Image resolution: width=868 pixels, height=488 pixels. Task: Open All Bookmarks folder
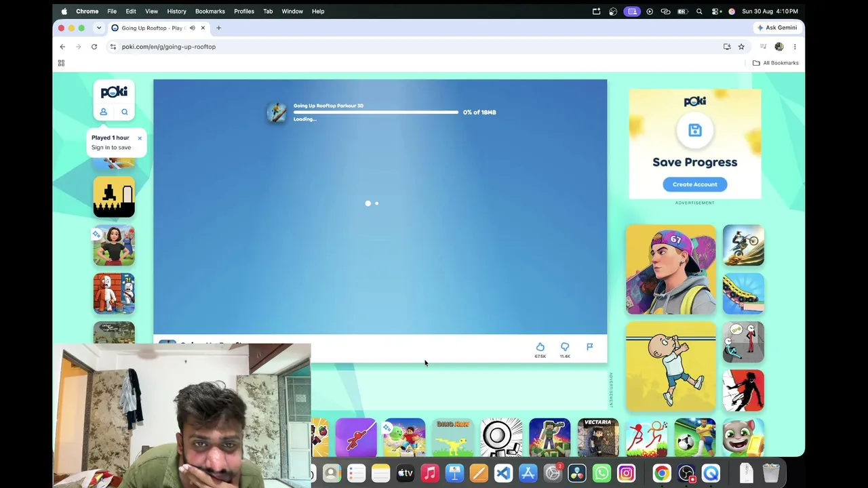pos(776,63)
